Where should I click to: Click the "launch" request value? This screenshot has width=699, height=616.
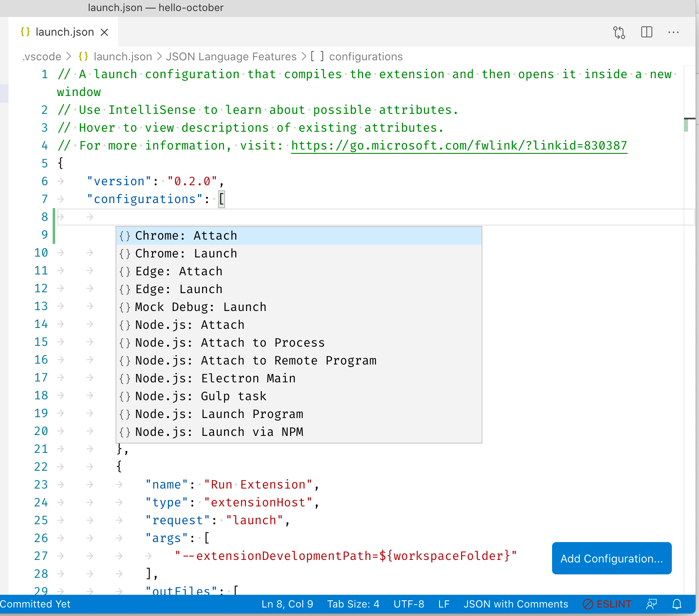coord(254,520)
